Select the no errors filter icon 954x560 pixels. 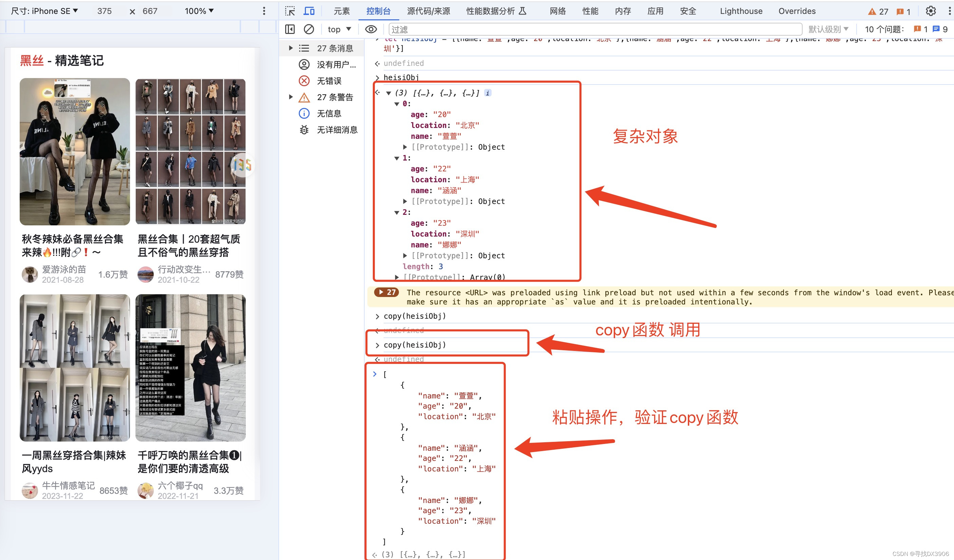pyautogui.click(x=304, y=80)
